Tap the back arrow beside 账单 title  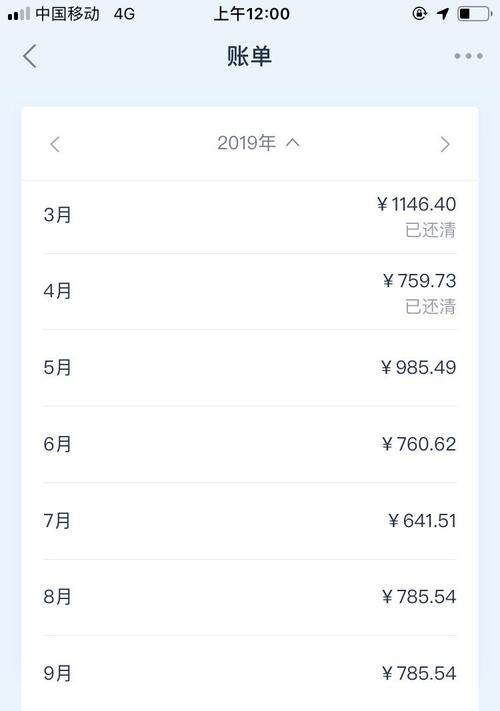click(30, 56)
